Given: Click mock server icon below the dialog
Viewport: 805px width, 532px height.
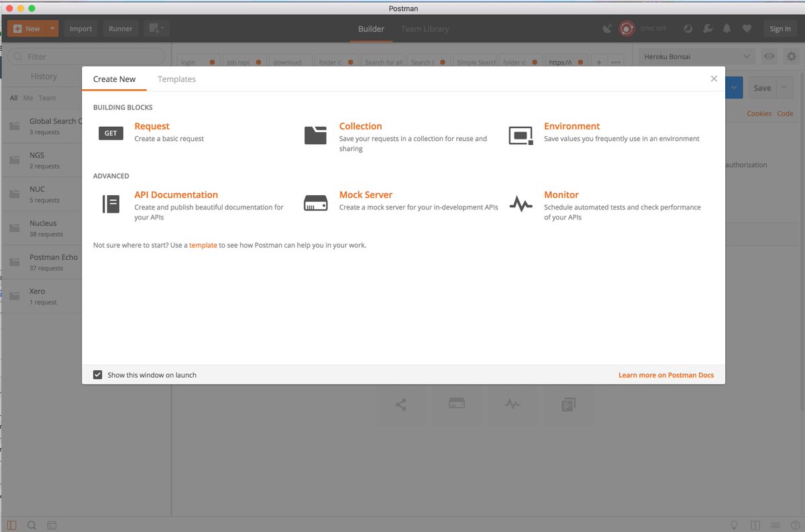Looking at the screenshot, I should [x=457, y=405].
